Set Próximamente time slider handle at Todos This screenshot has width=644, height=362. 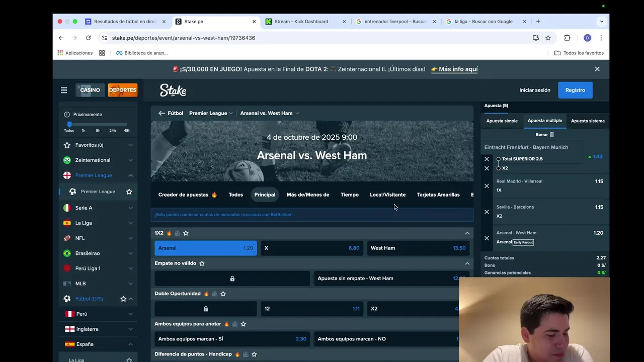tap(69, 124)
